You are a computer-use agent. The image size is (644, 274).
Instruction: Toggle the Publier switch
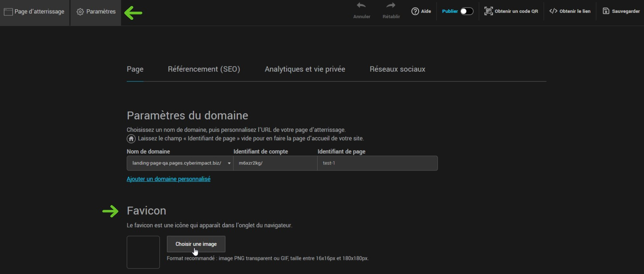click(466, 11)
